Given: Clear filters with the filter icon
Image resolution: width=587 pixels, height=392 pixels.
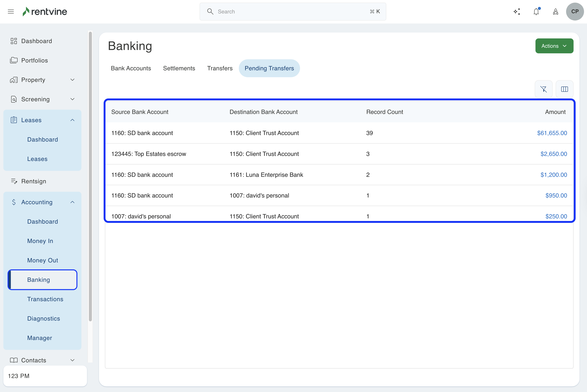Looking at the screenshot, I should click(543, 89).
